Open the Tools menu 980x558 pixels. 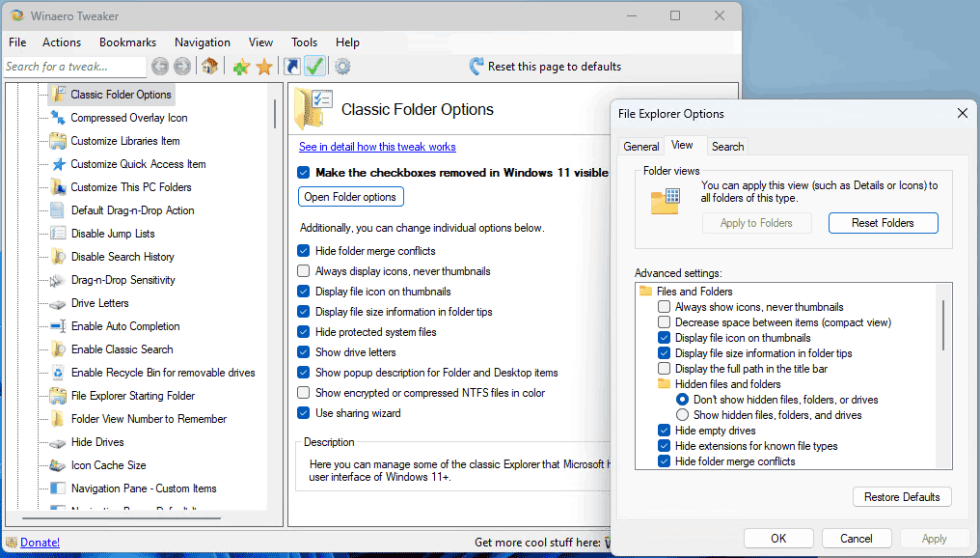[305, 42]
